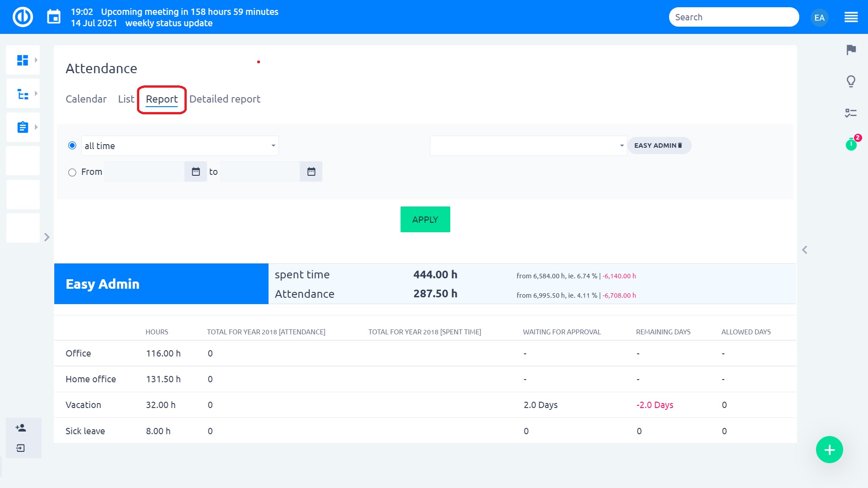Open the green timer icon with badge
Viewport: 868px width, 488px height.
pyautogui.click(x=851, y=145)
